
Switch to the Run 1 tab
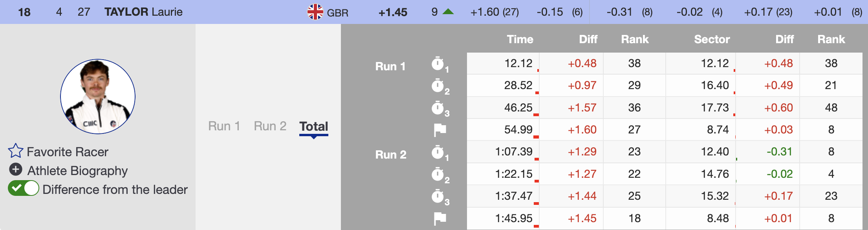click(224, 126)
